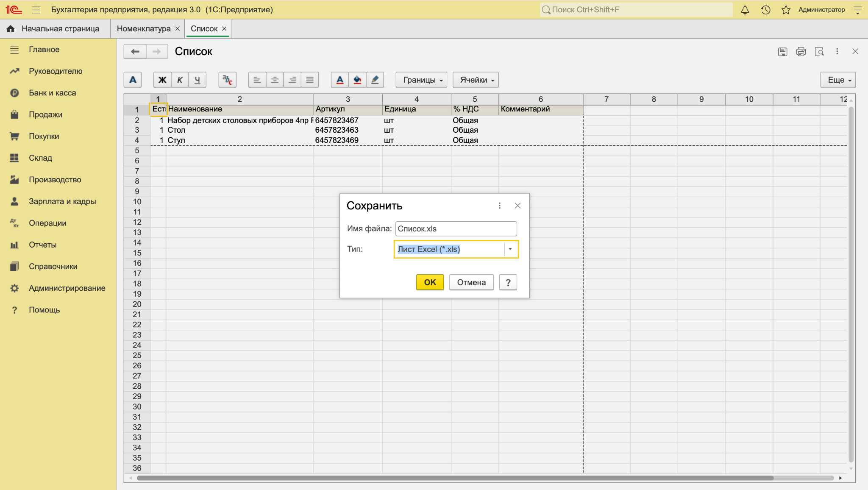868x490 pixels.
Task: Open Сохранить dialog three-dots menu
Action: click(500, 206)
